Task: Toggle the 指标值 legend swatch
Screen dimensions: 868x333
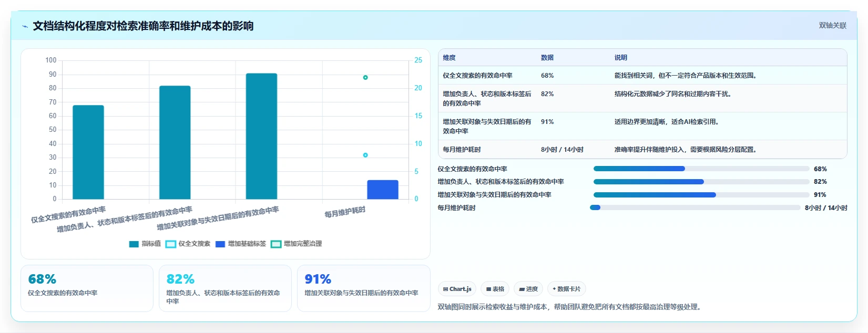Action: pos(134,244)
